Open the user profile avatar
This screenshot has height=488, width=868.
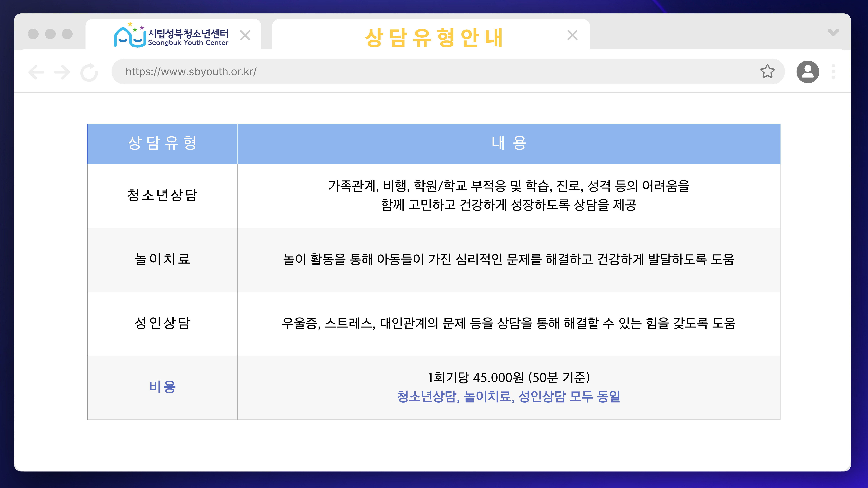point(808,72)
